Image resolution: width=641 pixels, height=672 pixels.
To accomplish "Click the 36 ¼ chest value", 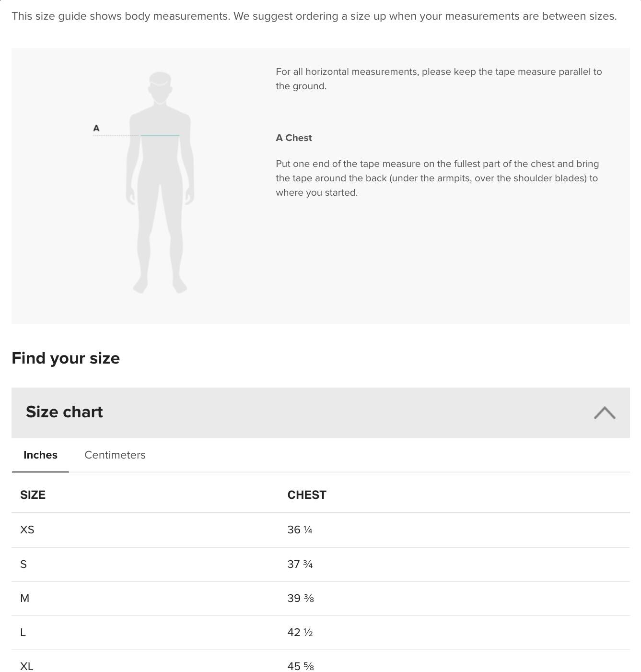I will click(300, 530).
